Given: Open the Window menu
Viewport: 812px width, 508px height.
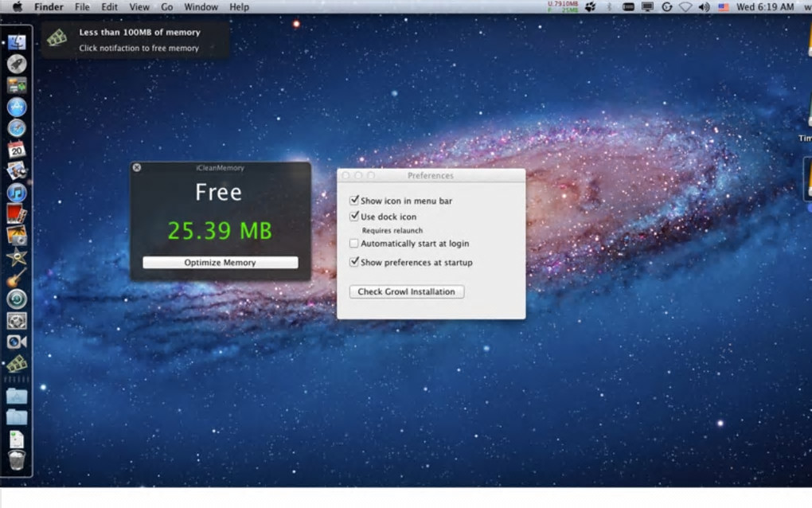Looking at the screenshot, I should (201, 6).
